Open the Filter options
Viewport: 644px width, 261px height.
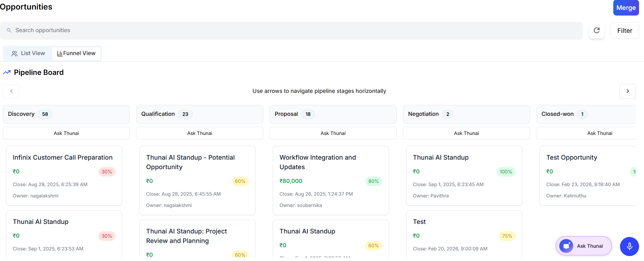pyautogui.click(x=625, y=31)
